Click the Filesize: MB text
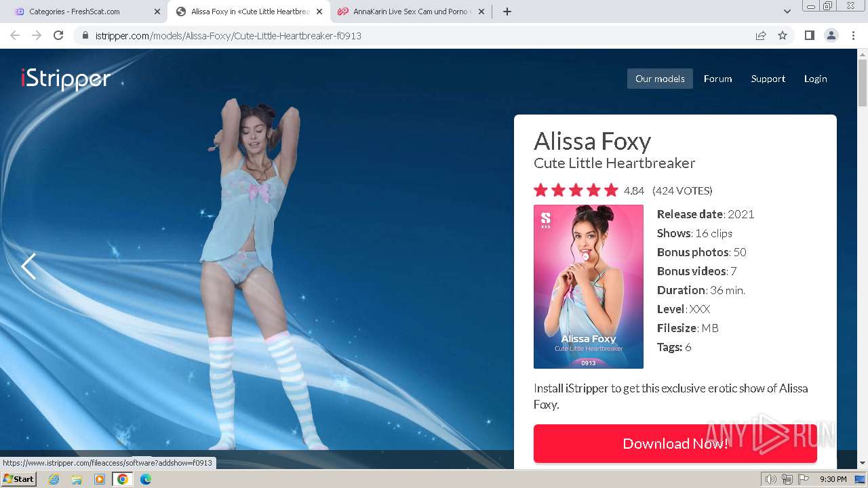Image resolution: width=868 pixels, height=488 pixels. pyautogui.click(x=688, y=328)
